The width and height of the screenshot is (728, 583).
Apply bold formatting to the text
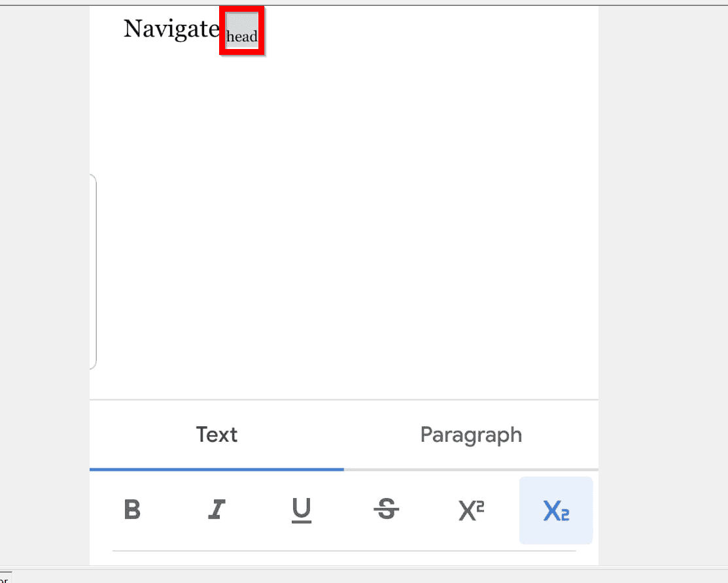tap(132, 510)
